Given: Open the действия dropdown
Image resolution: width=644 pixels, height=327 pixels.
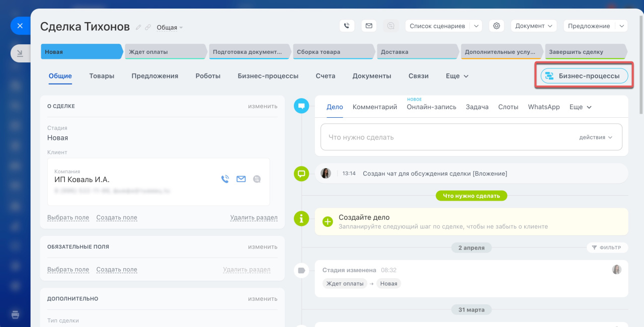Looking at the screenshot, I should coord(596,137).
